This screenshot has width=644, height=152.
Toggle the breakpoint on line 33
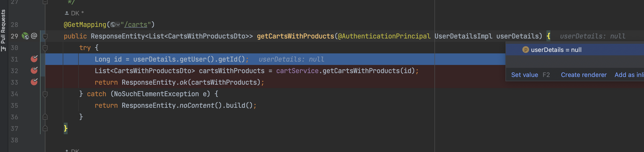(34, 82)
